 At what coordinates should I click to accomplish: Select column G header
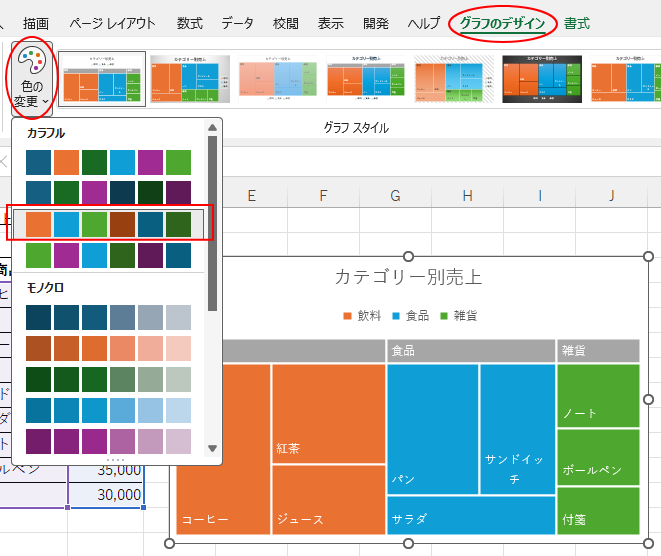pos(395,196)
